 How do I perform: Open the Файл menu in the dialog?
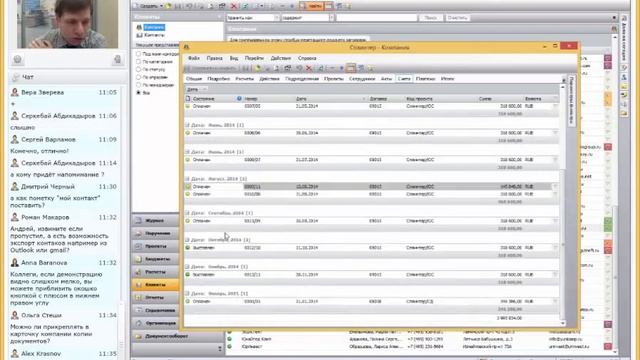(x=194, y=58)
